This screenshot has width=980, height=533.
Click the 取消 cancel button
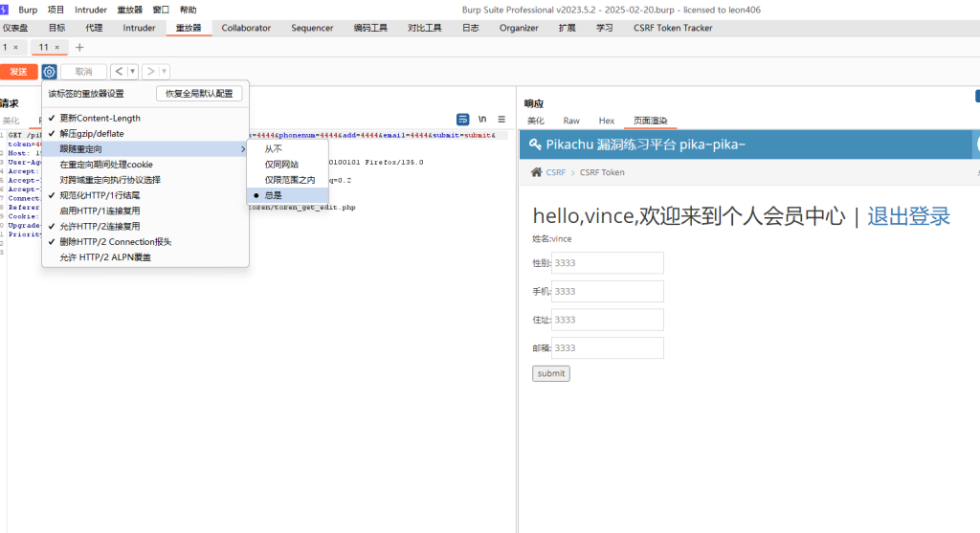tap(84, 71)
